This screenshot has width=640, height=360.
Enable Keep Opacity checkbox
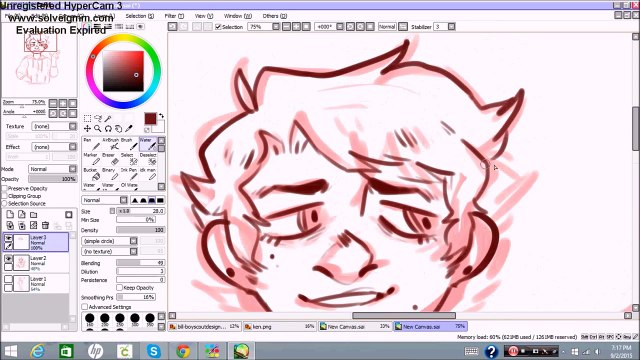pos(119,288)
